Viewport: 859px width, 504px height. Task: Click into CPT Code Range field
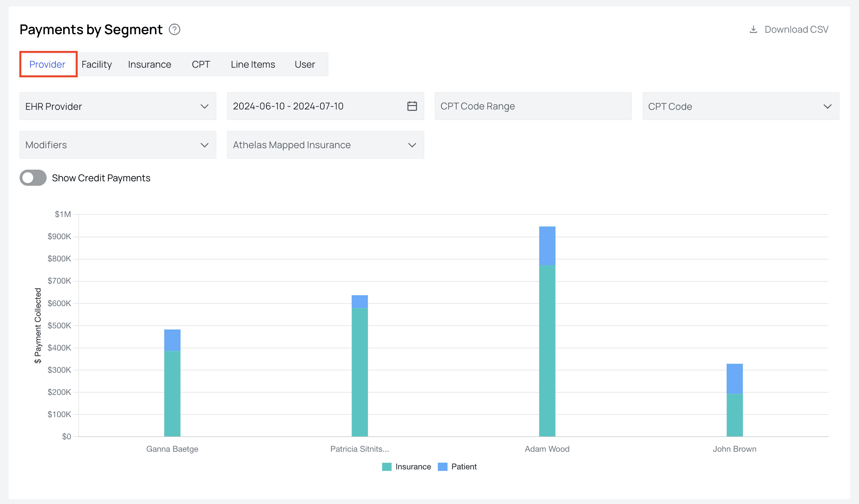(533, 106)
